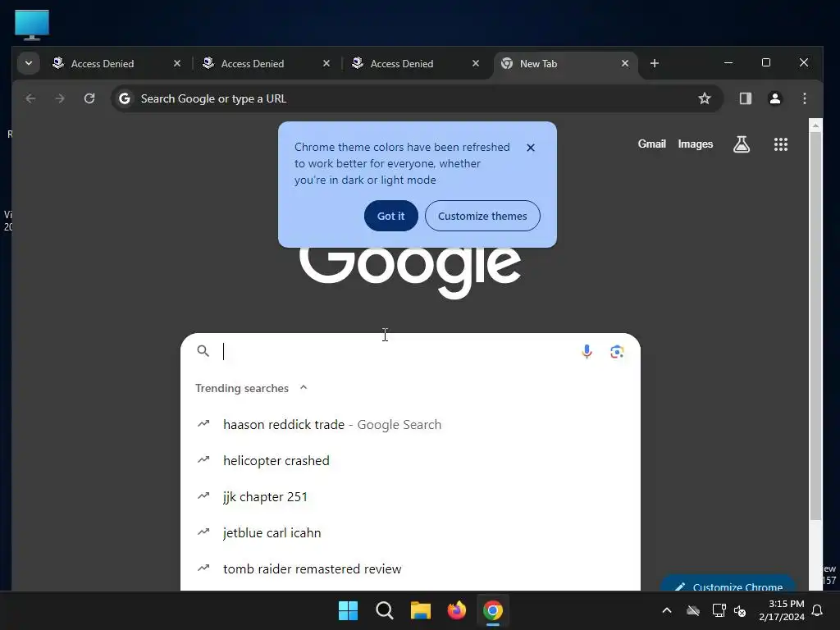
Task: Click the Customize themes button
Action: (x=482, y=216)
